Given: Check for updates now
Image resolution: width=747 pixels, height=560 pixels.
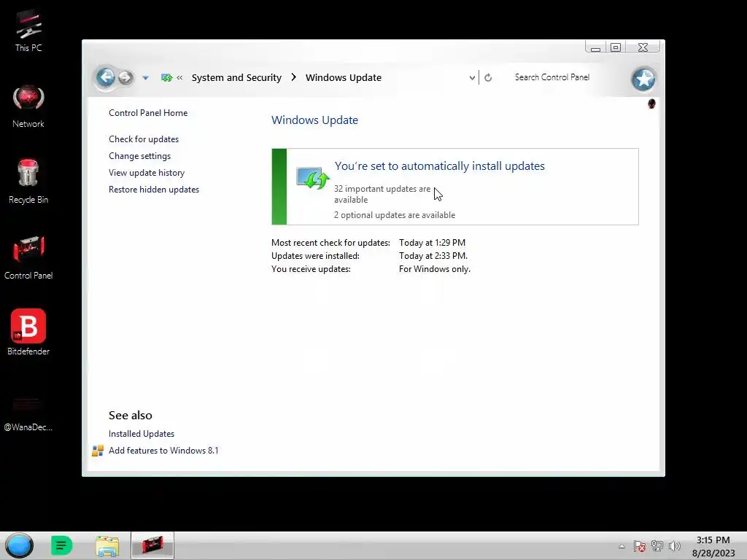Looking at the screenshot, I should coord(144,139).
